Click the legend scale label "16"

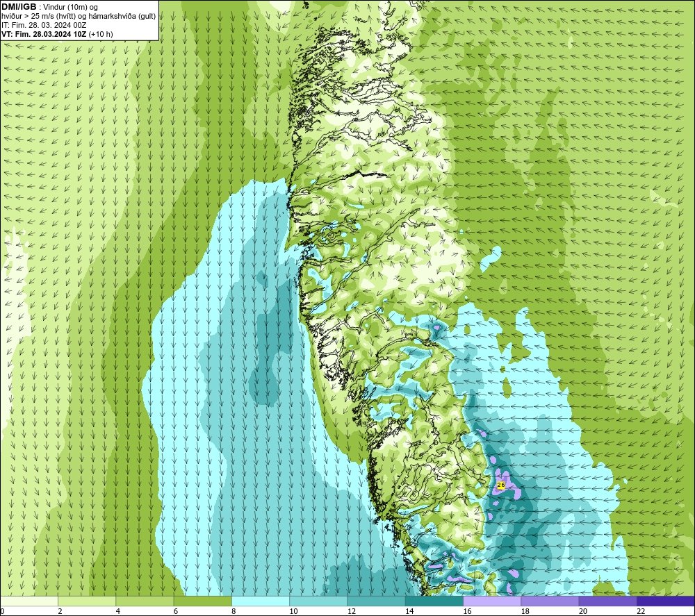[467, 612]
